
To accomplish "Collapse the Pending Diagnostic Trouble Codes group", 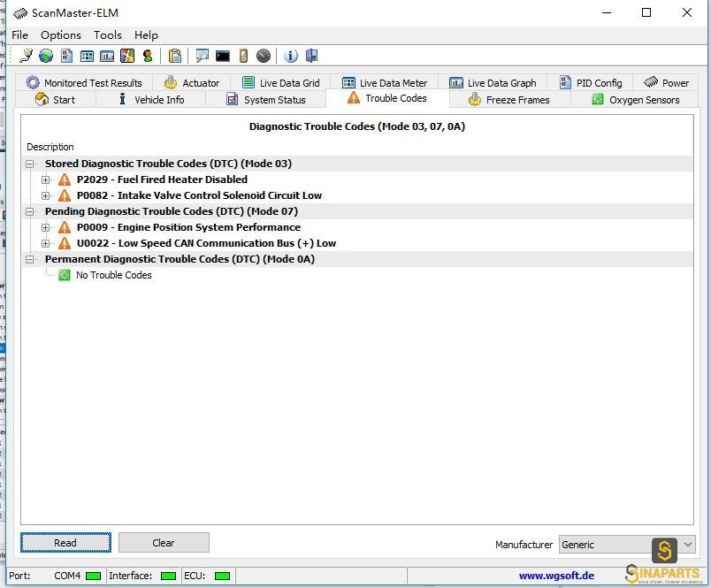I will [x=30, y=211].
